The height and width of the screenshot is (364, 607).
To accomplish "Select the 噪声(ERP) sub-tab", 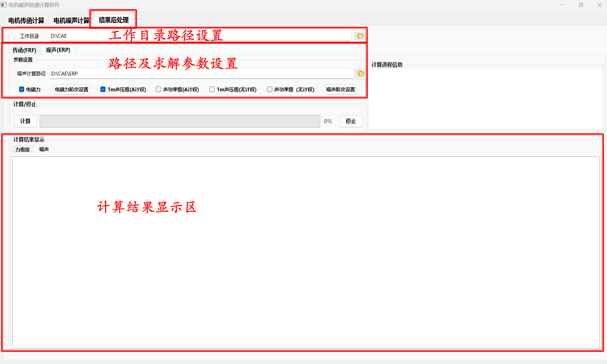I will coord(58,50).
